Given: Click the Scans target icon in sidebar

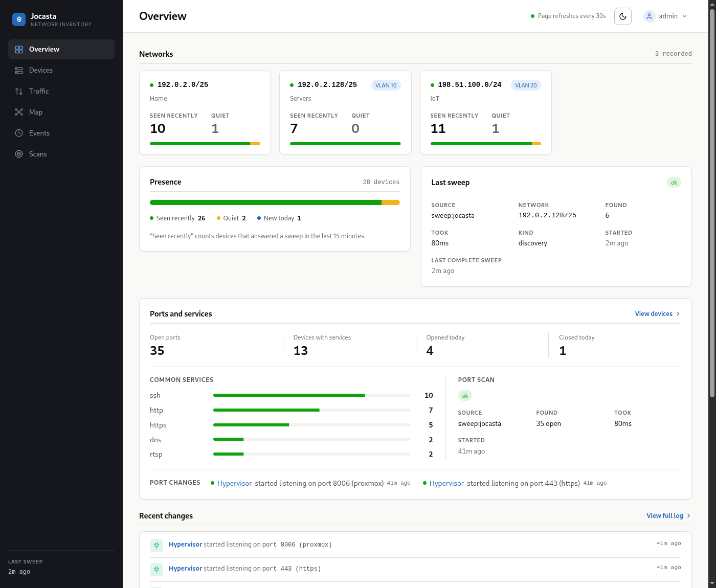Looking at the screenshot, I should tap(19, 154).
